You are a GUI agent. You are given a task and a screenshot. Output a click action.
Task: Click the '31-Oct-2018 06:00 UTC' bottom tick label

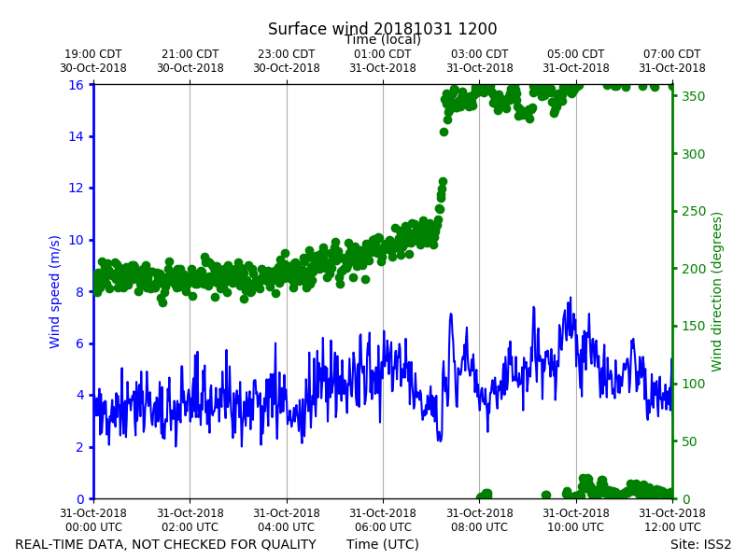[383, 520]
